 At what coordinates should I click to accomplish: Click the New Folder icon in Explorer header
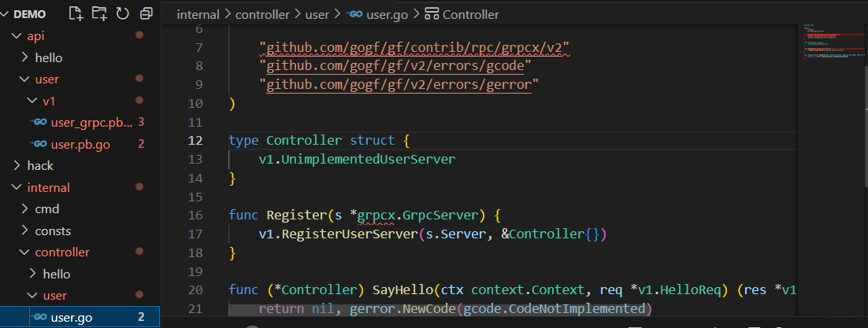point(99,13)
